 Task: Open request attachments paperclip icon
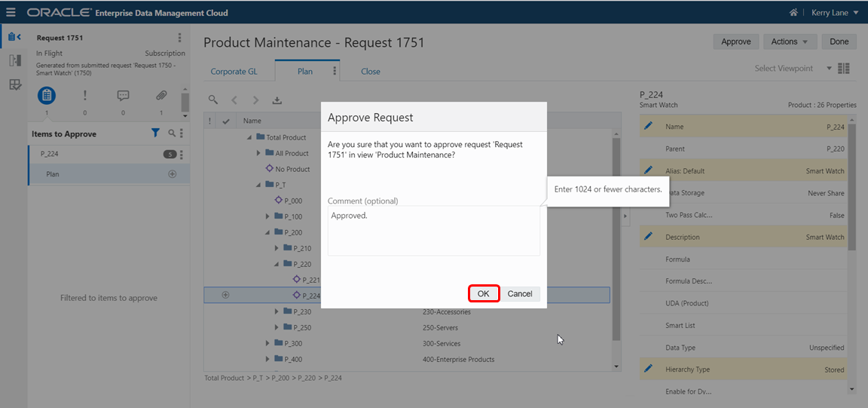(x=161, y=95)
